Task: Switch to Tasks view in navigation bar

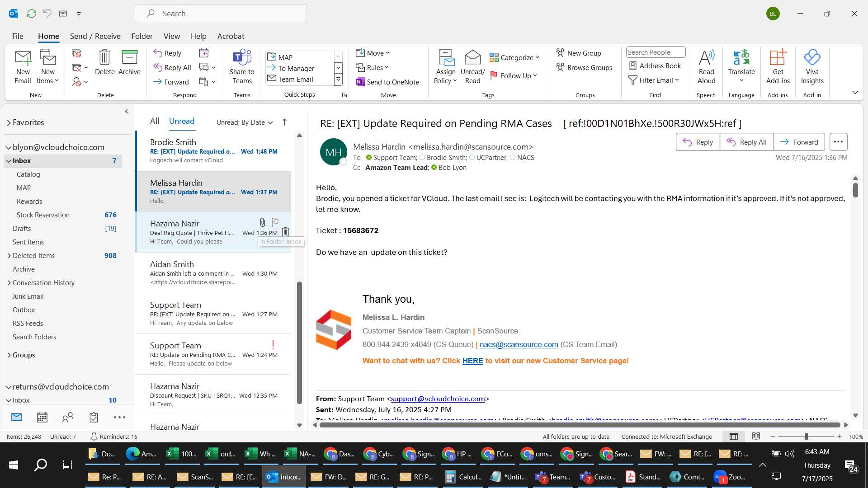Action: point(94,418)
